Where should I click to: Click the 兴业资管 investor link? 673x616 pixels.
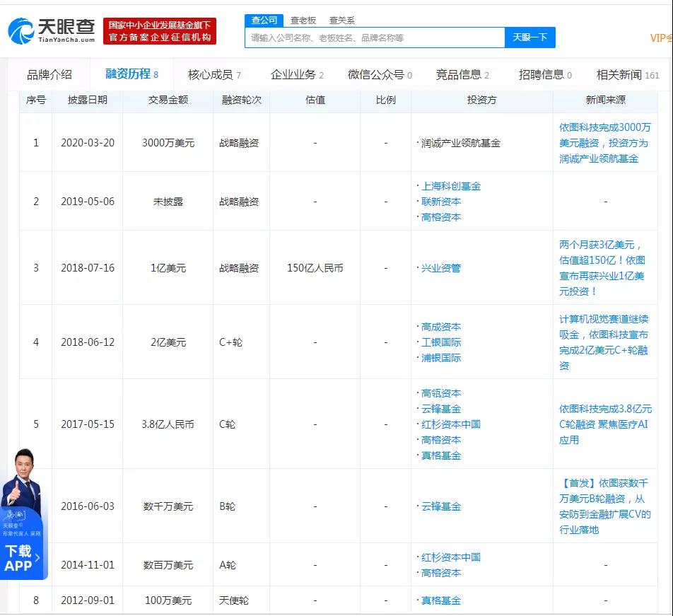[x=441, y=268]
